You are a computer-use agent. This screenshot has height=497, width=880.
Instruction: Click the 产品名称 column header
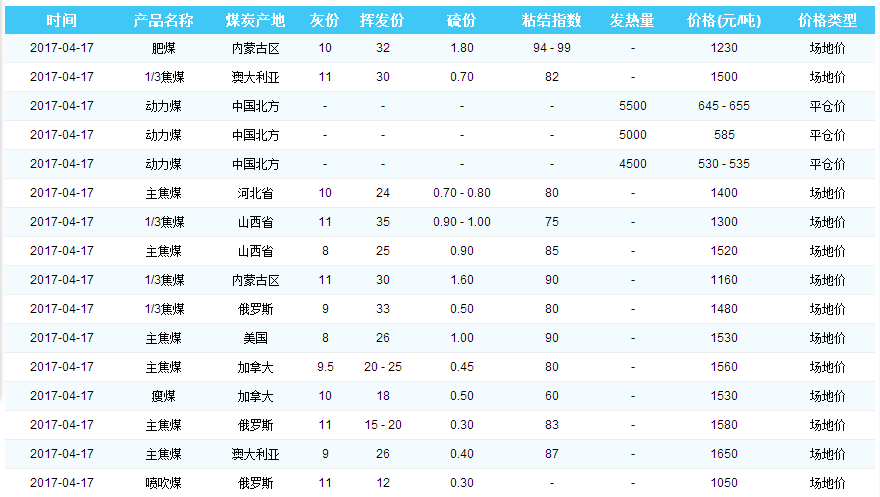click(163, 21)
